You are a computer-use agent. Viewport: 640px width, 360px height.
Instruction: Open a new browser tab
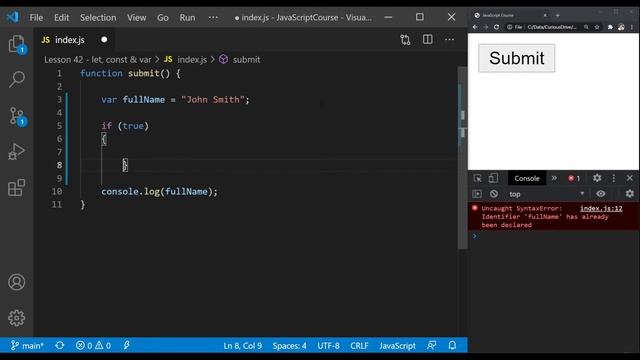pos(558,15)
